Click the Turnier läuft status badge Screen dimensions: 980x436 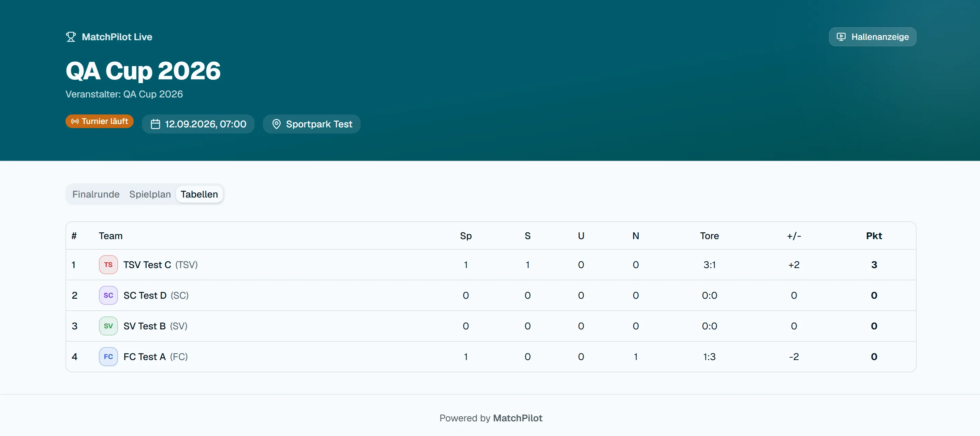pos(99,121)
